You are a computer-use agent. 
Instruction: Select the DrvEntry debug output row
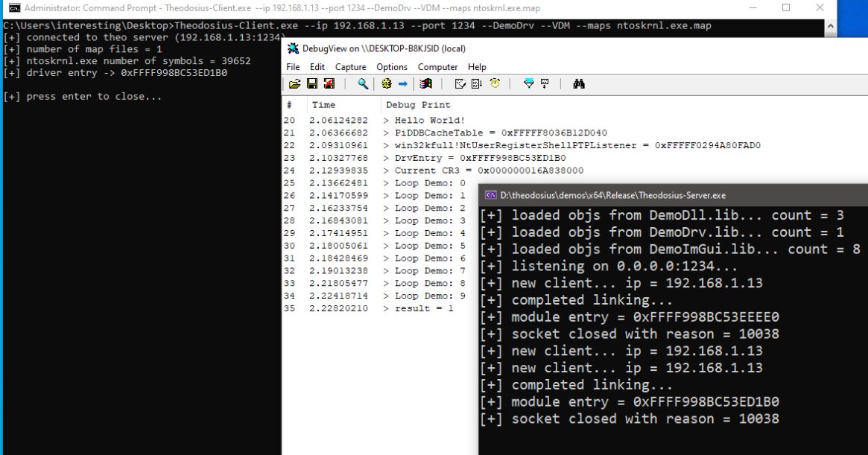pyautogui.click(x=575, y=158)
